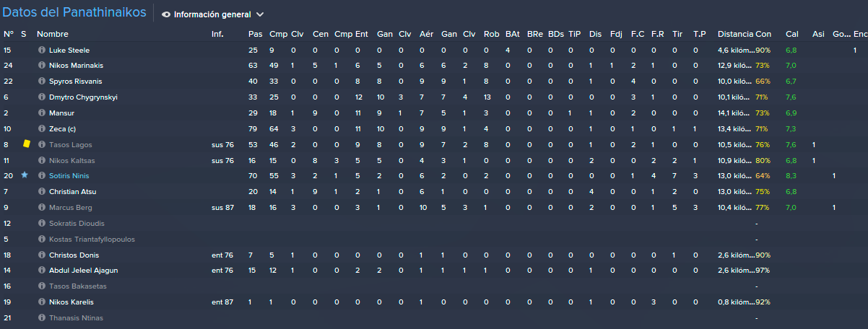The height and width of the screenshot is (329, 868).
Task: Open player Nikos Marinakis
Action: pyautogui.click(x=76, y=66)
